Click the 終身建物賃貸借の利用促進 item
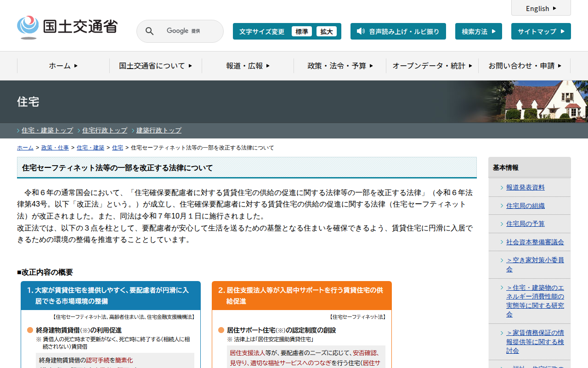The width and height of the screenshot is (588, 368). point(79,330)
